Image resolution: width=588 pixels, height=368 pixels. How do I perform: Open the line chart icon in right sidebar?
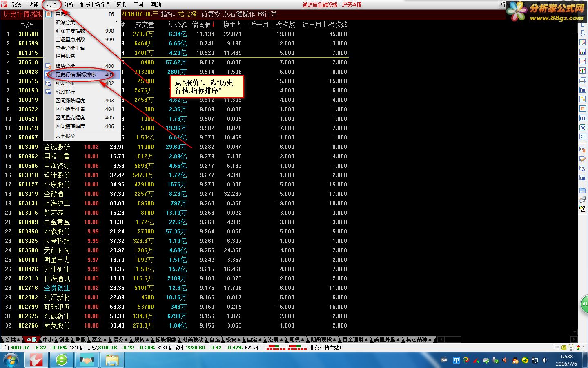(583, 61)
